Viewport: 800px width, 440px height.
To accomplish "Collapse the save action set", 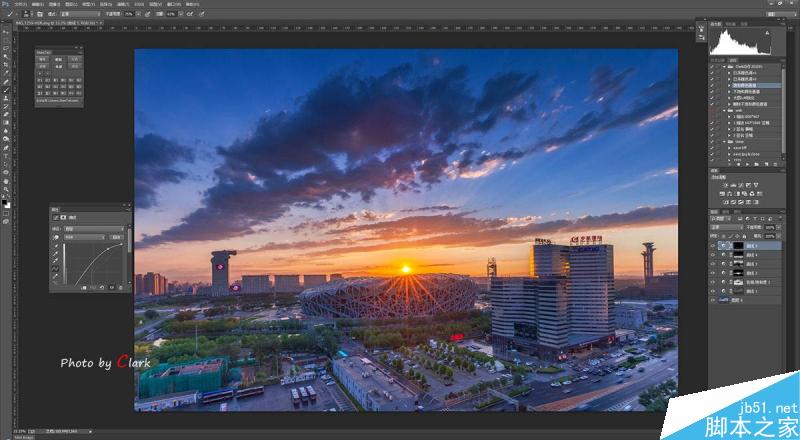I will tap(724, 141).
